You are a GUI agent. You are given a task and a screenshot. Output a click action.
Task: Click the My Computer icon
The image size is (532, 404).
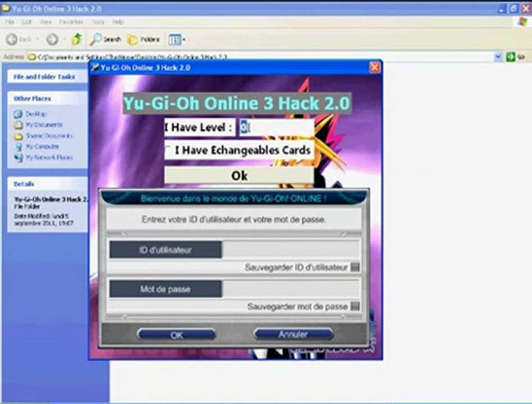coord(19,147)
